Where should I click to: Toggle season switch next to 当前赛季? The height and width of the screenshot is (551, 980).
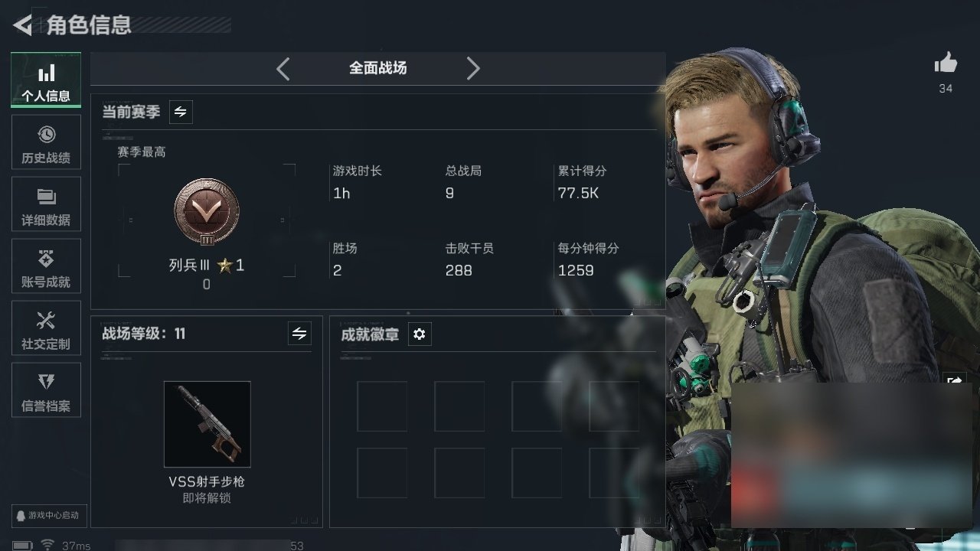pyautogui.click(x=181, y=112)
